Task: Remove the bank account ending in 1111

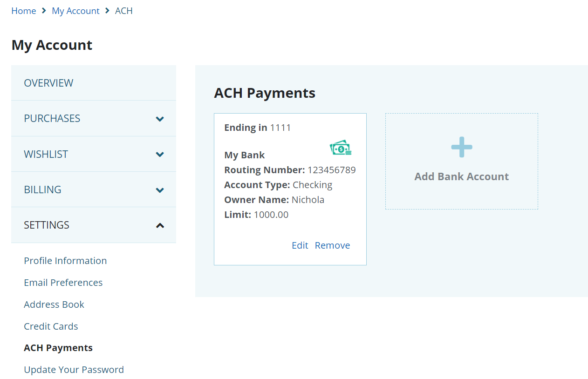Action: 333,245
